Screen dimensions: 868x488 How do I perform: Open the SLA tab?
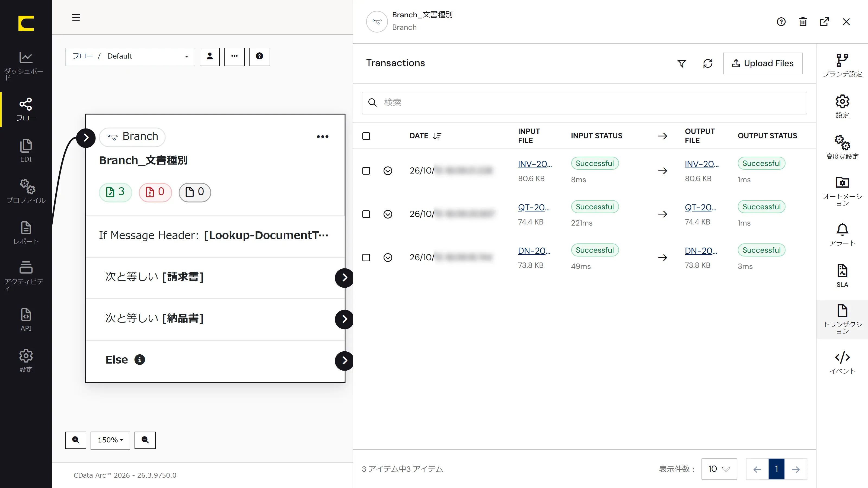[842, 275]
